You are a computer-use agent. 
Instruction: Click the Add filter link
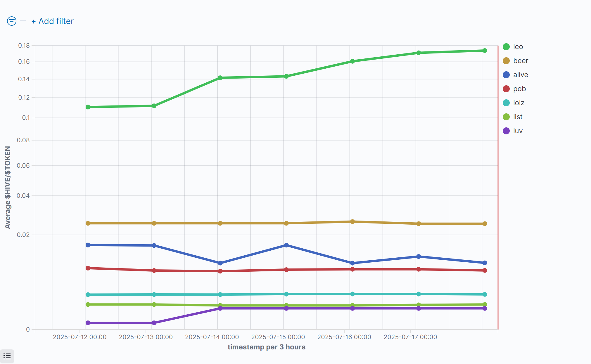click(x=53, y=21)
